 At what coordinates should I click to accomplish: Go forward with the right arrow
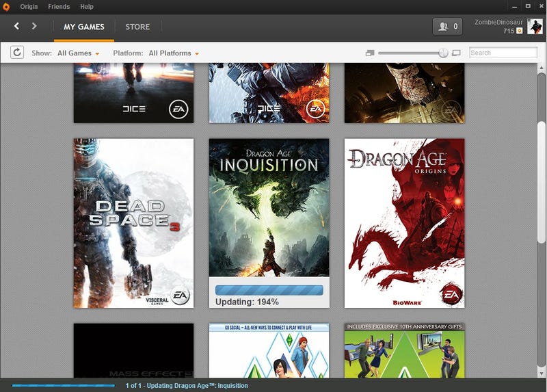[34, 26]
